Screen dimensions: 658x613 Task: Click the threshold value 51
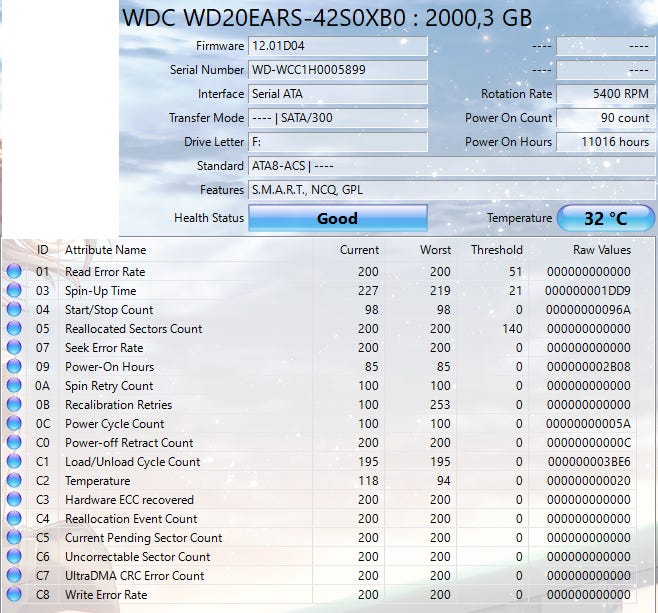pos(516,271)
